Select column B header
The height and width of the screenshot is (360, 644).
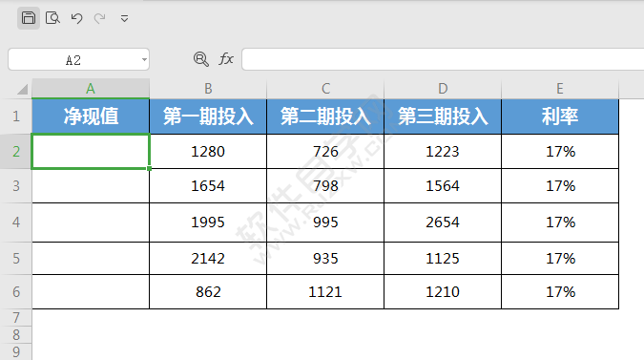point(208,89)
